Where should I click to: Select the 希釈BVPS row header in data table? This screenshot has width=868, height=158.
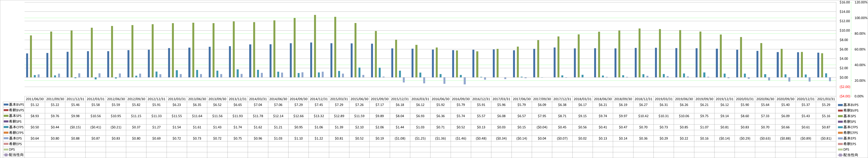point(14,110)
